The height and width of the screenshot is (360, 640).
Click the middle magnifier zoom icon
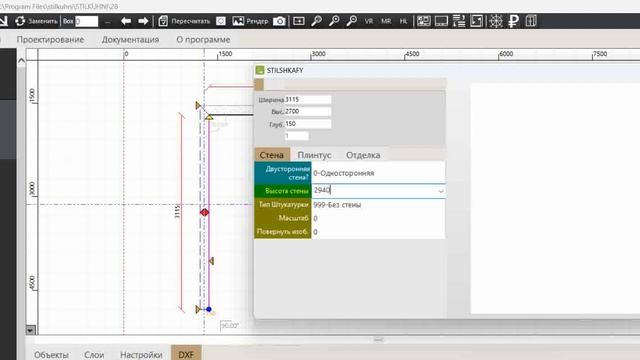[334, 21]
